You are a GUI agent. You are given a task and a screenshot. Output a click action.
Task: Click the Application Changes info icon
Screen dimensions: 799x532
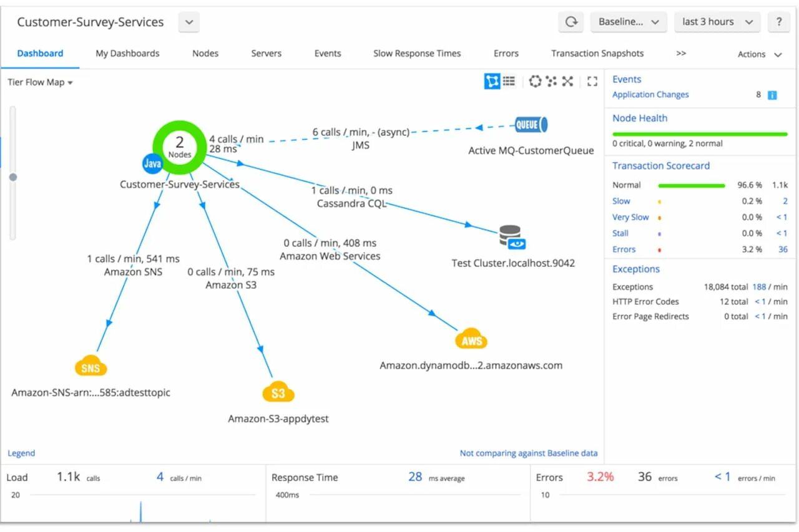[772, 95]
